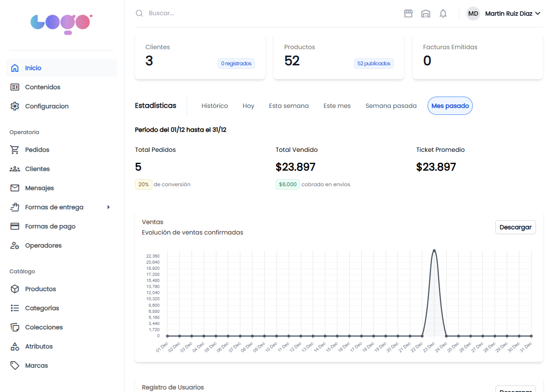The image size is (549, 392).
Task: Click the MD avatar badge
Action: point(473,13)
